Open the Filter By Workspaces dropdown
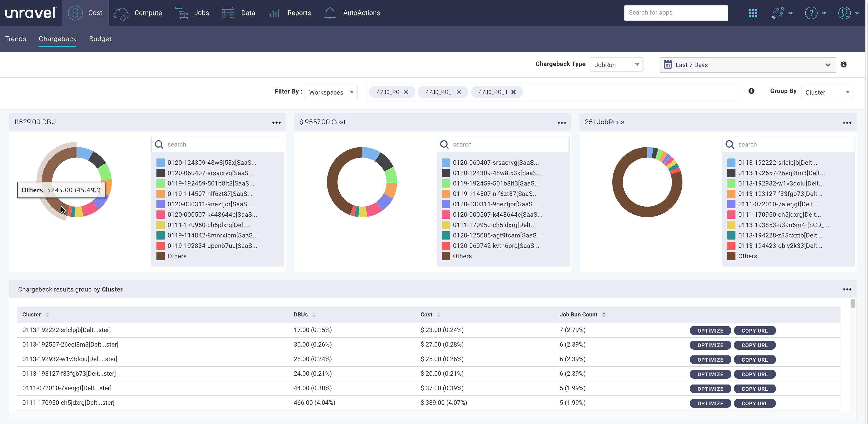This screenshot has height=424, width=868. [331, 92]
